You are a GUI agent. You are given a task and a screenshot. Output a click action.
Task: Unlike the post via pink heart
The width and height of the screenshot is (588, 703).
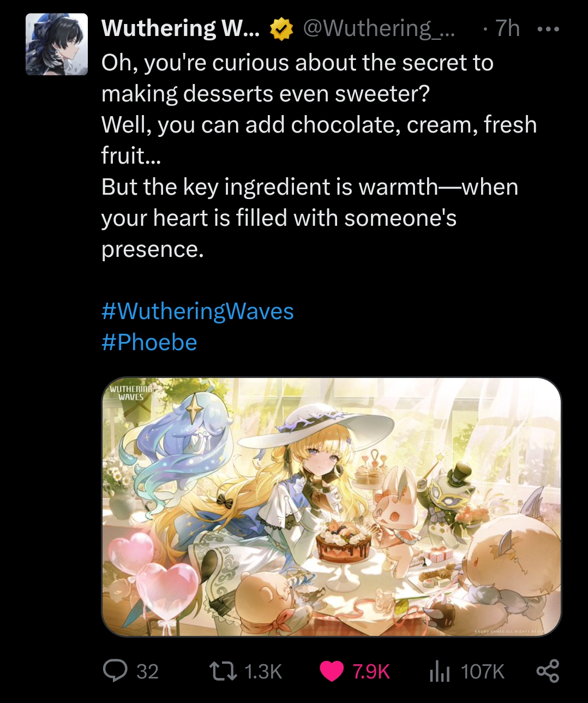click(332, 671)
